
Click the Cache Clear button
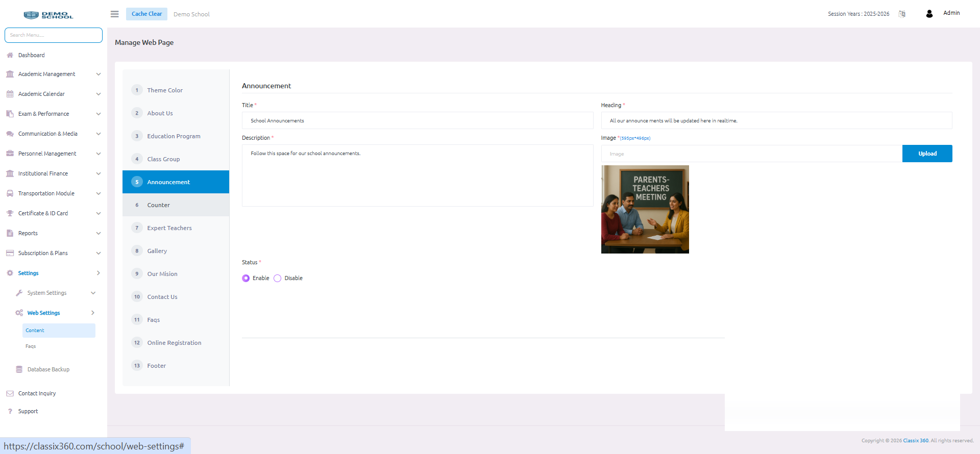click(x=146, y=14)
